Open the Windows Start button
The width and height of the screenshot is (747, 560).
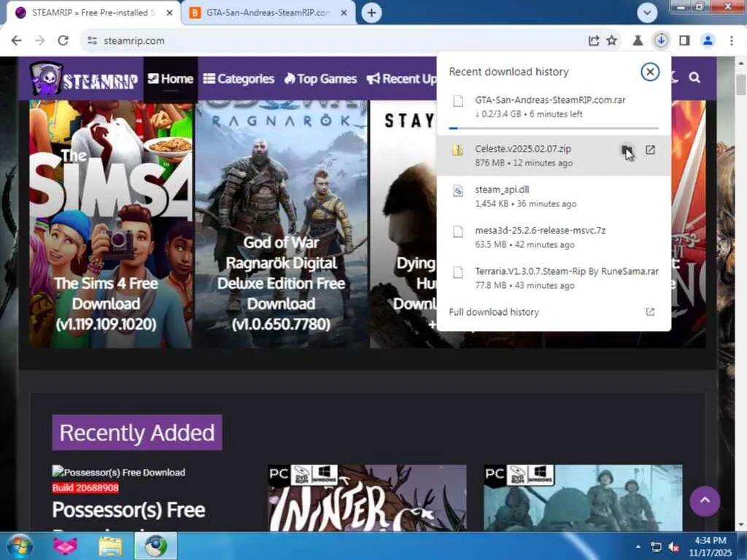click(20, 546)
